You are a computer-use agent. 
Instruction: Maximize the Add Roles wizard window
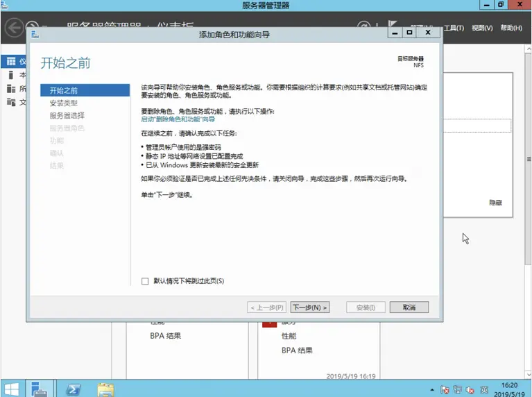click(409, 33)
